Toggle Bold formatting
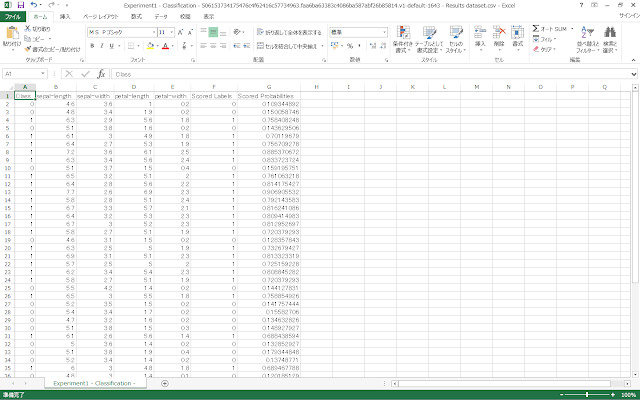The width and height of the screenshot is (640, 400). coord(92,47)
